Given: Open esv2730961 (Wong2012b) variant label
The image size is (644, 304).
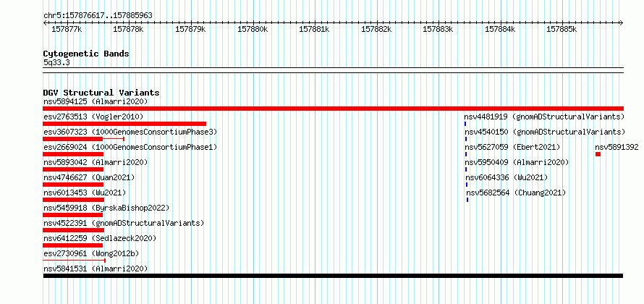Looking at the screenshot, I should [x=91, y=253].
